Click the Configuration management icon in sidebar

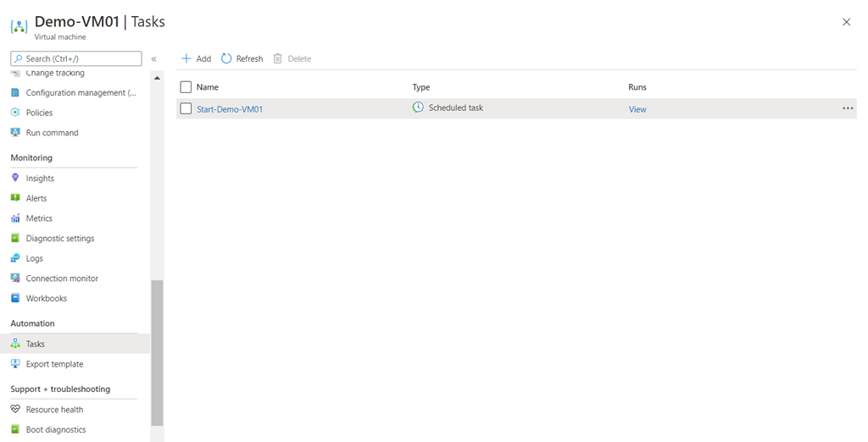tap(15, 92)
